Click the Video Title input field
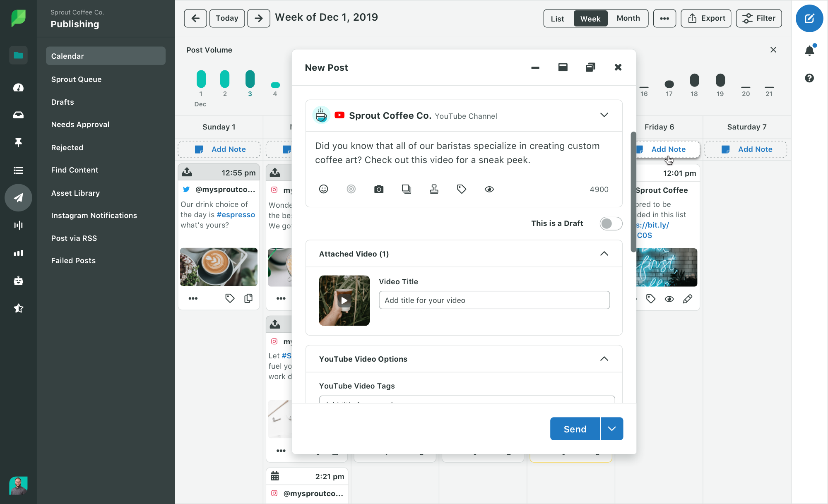Image resolution: width=828 pixels, height=504 pixels. coord(494,300)
